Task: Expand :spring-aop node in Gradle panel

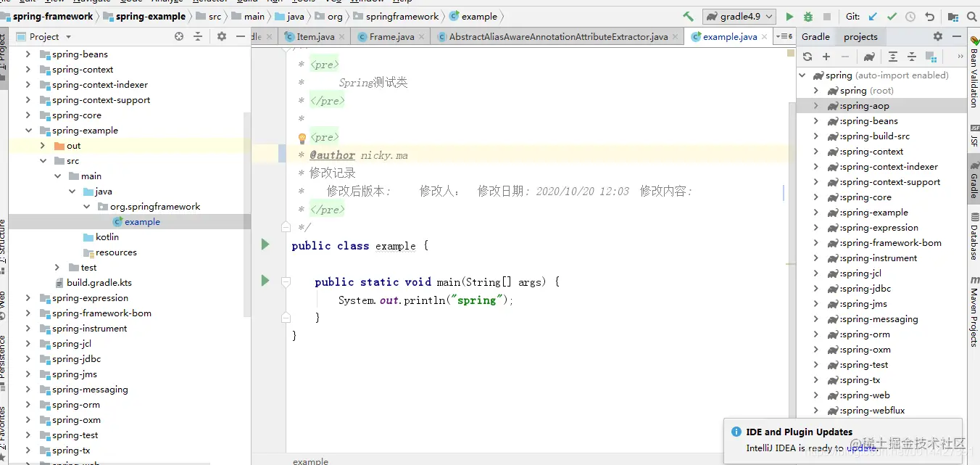Action: point(816,106)
